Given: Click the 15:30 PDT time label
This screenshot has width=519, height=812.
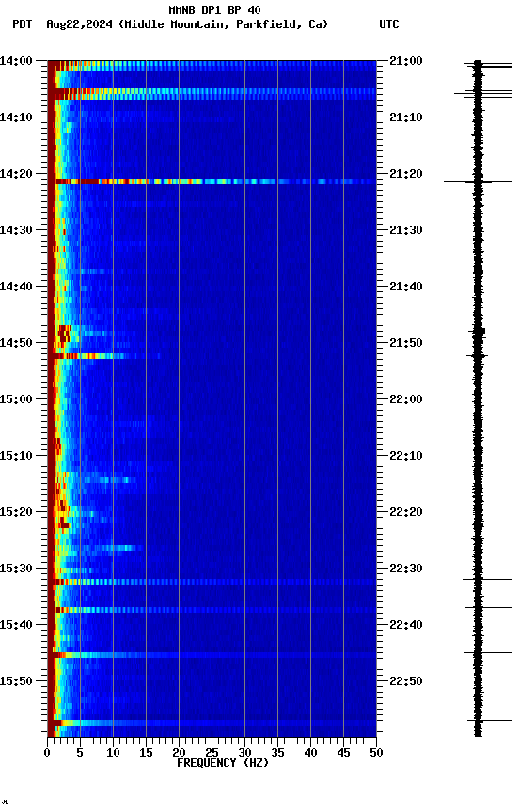Looking at the screenshot, I should [x=16, y=569].
